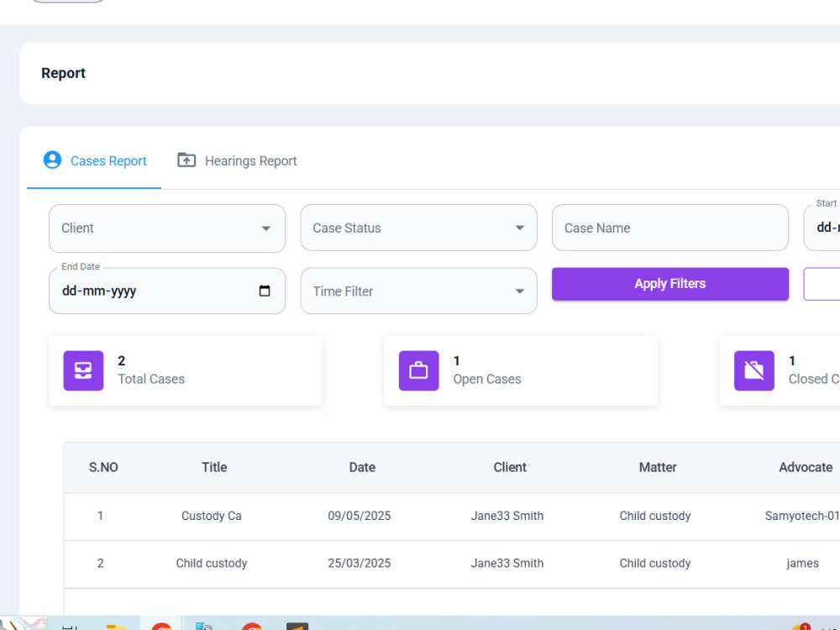
Task: Click the Client column header
Action: point(510,467)
